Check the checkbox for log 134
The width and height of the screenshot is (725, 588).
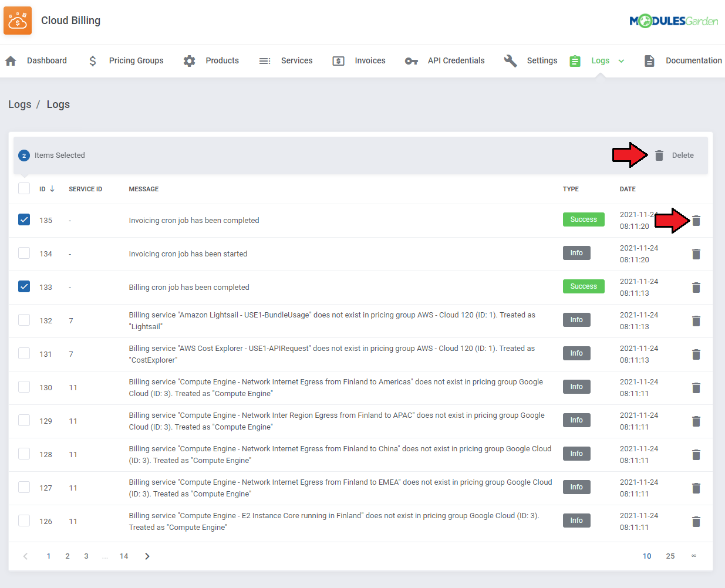tap(24, 253)
